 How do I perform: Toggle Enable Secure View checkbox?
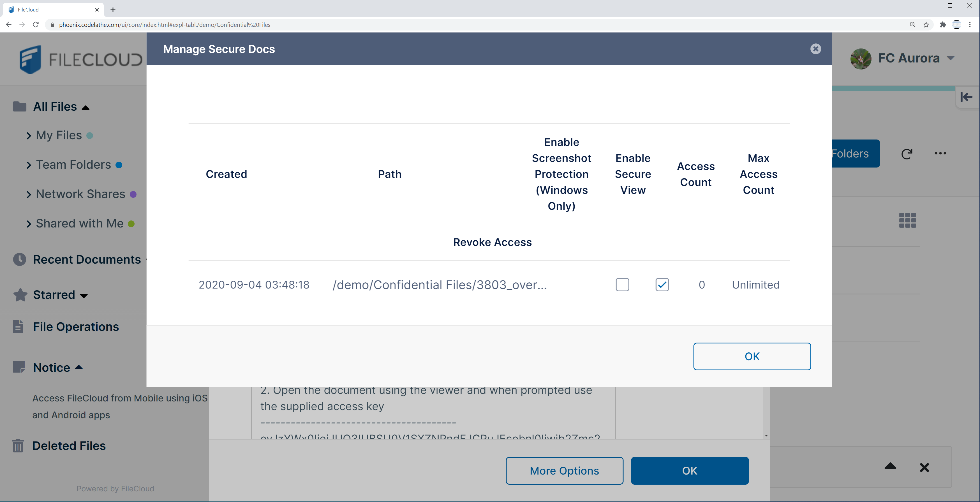662,285
